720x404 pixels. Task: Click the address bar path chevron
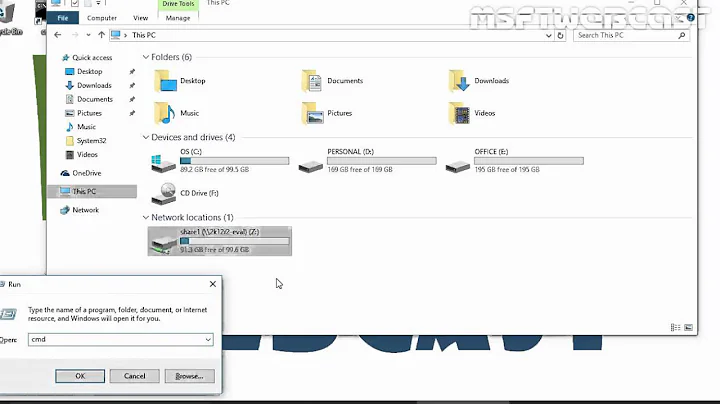pos(125,35)
